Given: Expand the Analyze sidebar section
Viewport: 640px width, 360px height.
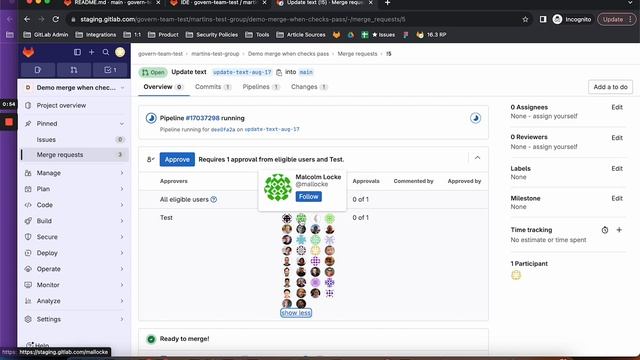Looking at the screenshot, I should coord(74,301).
